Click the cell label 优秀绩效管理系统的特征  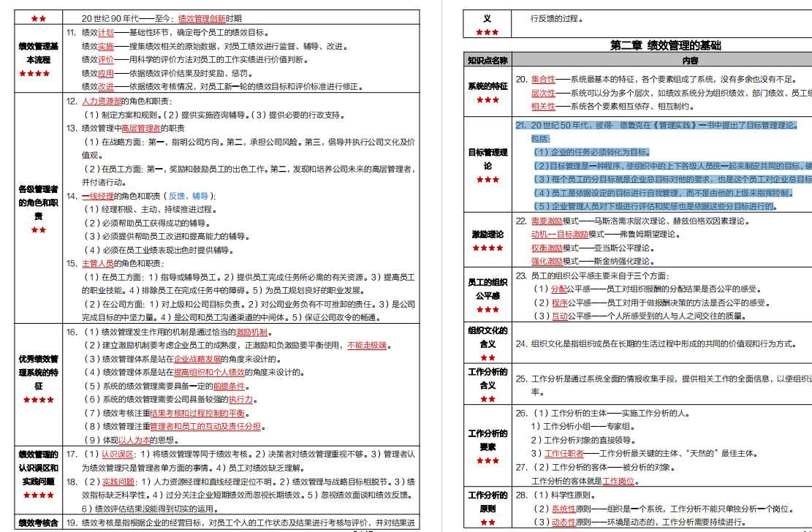coord(38,373)
